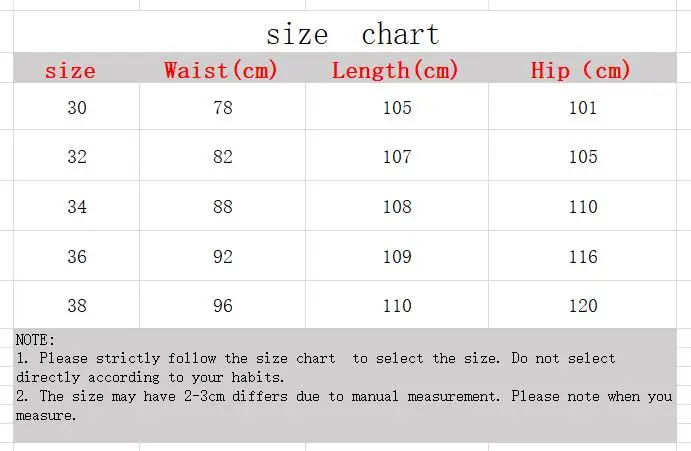Select size cell with value 32
691x451 pixels.
pyautogui.click(x=76, y=155)
